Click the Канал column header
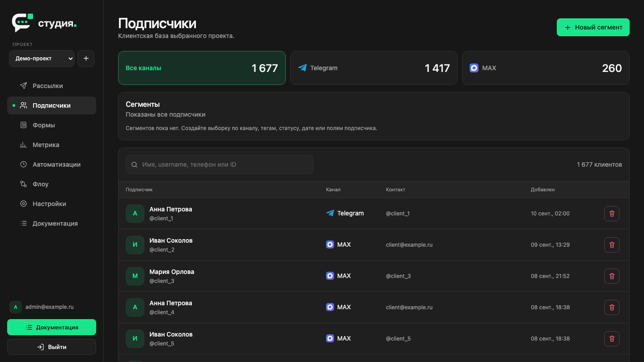This screenshot has height=362, width=644. click(333, 189)
